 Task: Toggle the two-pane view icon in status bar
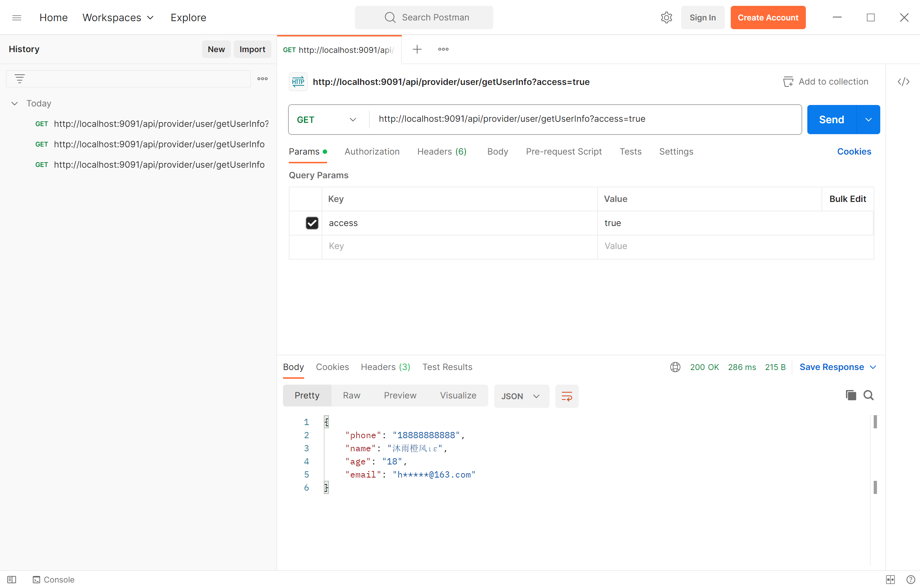tap(890, 580)
